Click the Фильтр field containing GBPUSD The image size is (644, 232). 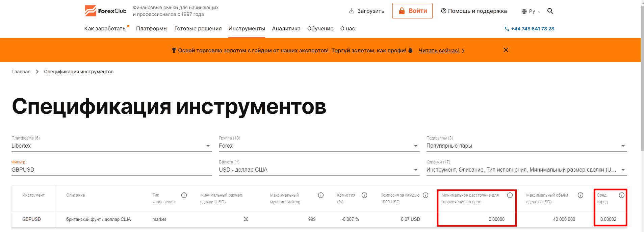[x=112, y=170]
